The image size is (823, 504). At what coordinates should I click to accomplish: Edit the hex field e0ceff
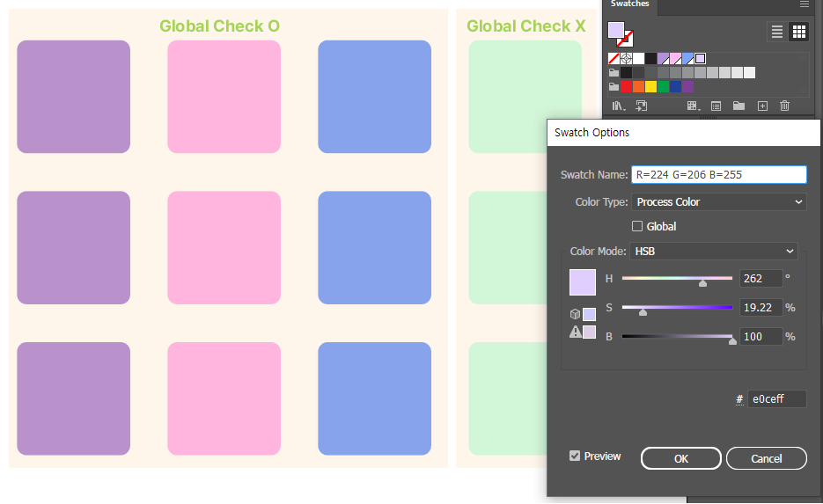[x=777, y=399]
